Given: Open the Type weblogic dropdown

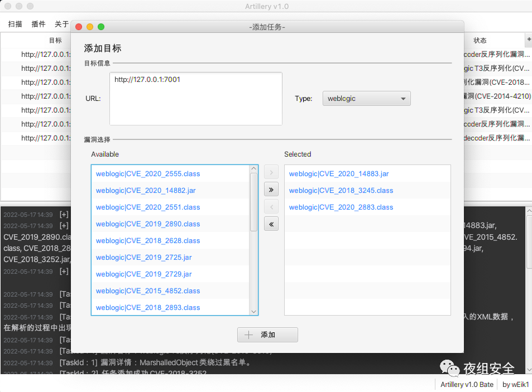Looking at the screenshot, I should click(x=366, y=99).
